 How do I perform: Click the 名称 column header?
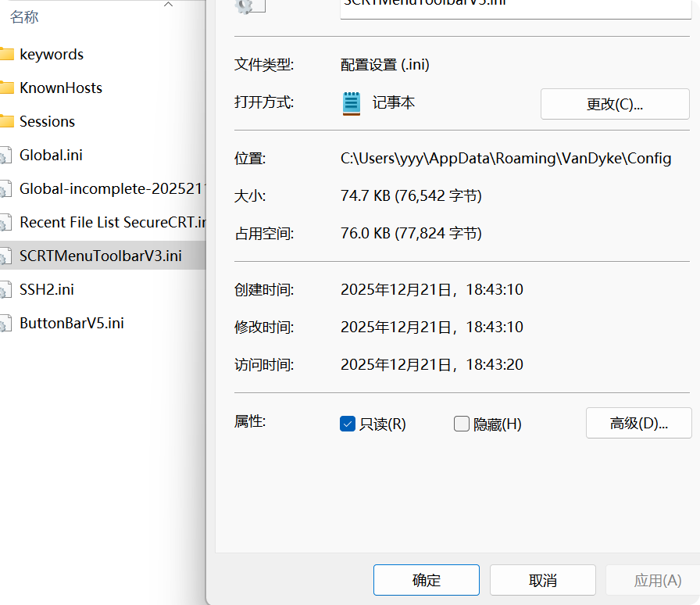[x=23, y=16]
